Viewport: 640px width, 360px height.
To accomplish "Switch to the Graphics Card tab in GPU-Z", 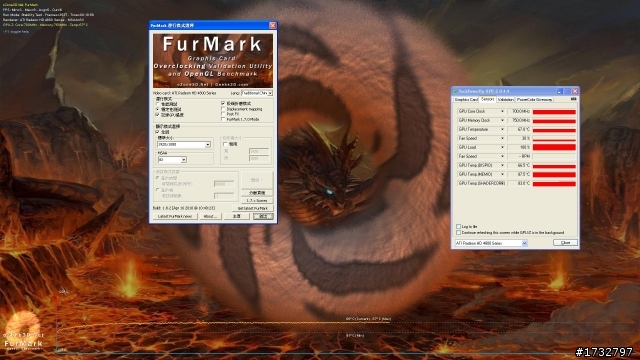I will tap(466, 100).
